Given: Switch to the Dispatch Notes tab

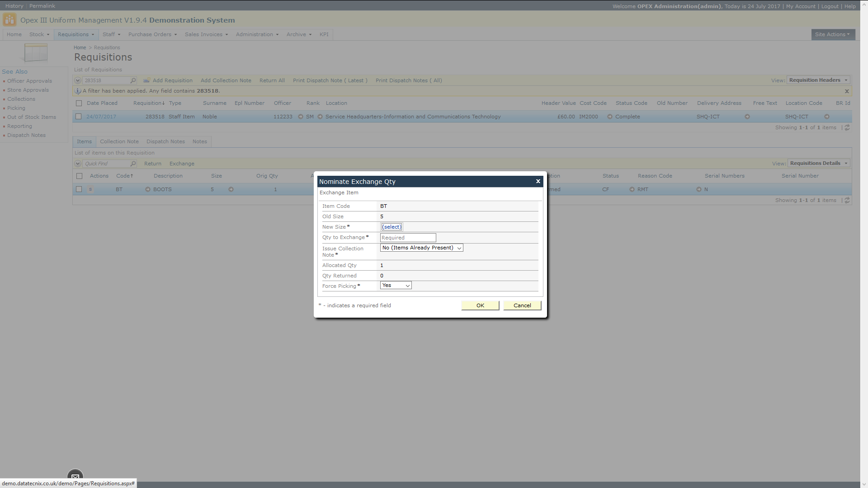Looking at the screenshot, I should click(165, 141).
